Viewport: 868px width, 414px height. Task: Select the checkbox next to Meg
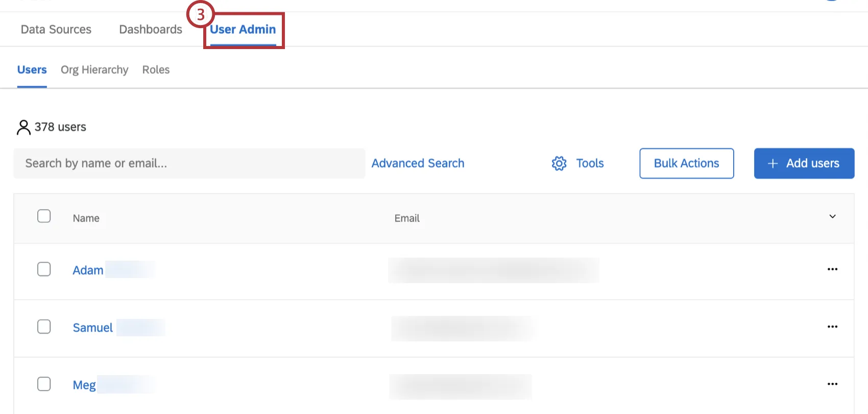(44, 384)
